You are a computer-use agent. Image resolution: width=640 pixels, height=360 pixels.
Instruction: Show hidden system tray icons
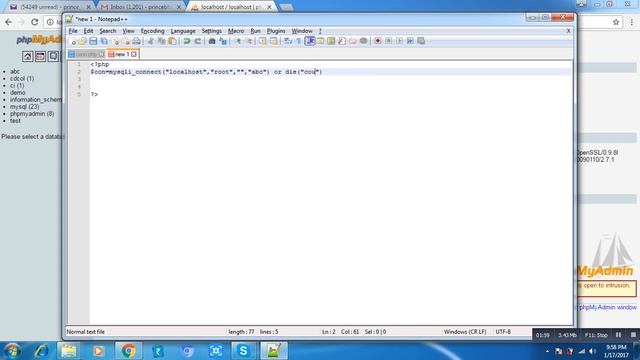[547, 351]
